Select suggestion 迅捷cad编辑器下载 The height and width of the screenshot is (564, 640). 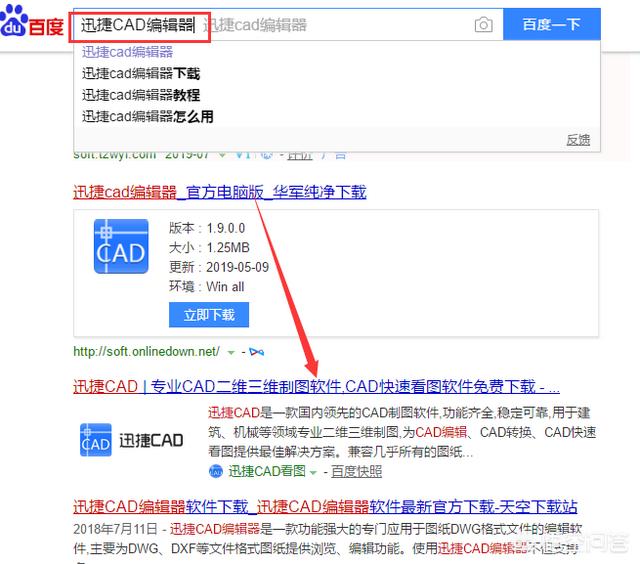point(141,73)
